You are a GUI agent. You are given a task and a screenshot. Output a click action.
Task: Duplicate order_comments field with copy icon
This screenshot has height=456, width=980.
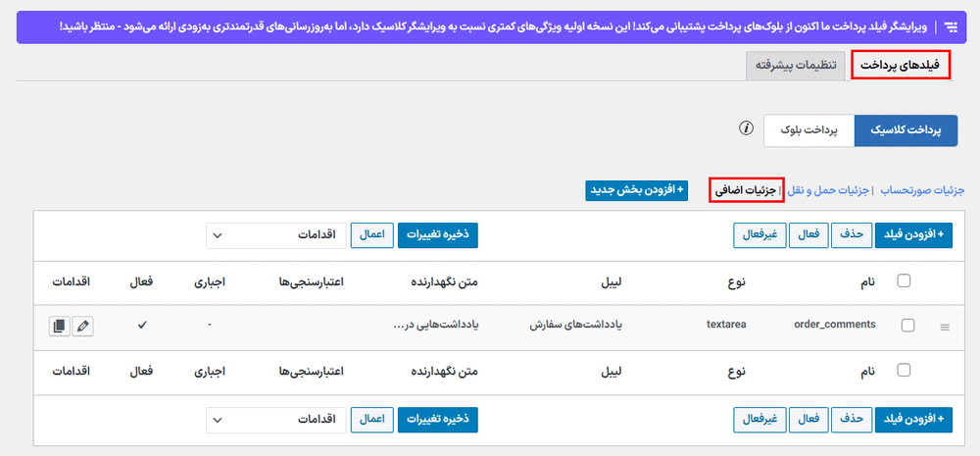[x=60, y=327]
